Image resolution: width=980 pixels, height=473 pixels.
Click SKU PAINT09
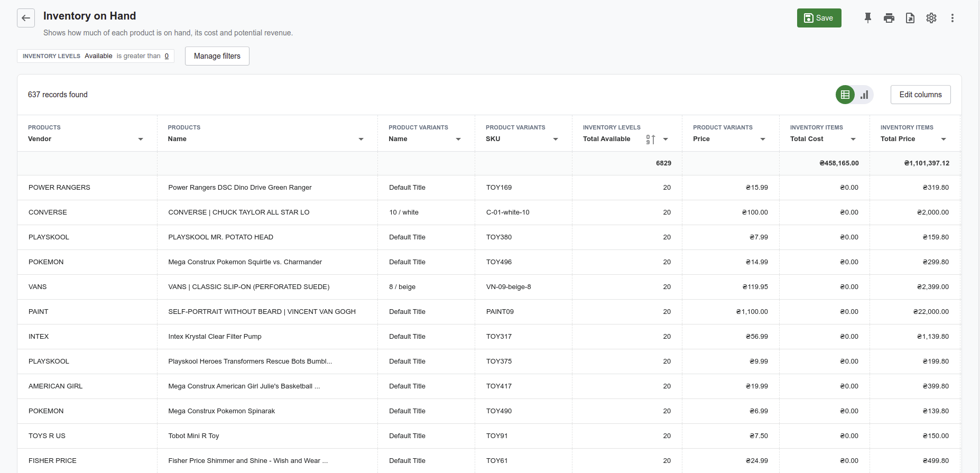[x=500, y=312]
